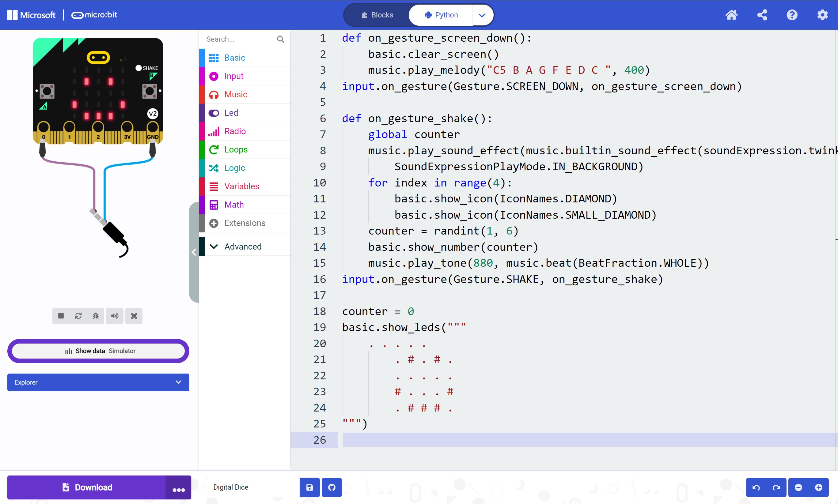This screenshot has height=504, width=838.
Task: Open the Logic toolbox category
Action: (x=245, y=168)
